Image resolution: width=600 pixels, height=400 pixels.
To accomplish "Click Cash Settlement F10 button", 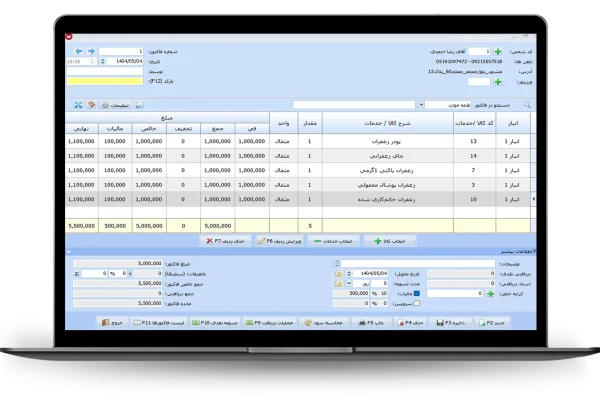I will click(x=215, y=323).
